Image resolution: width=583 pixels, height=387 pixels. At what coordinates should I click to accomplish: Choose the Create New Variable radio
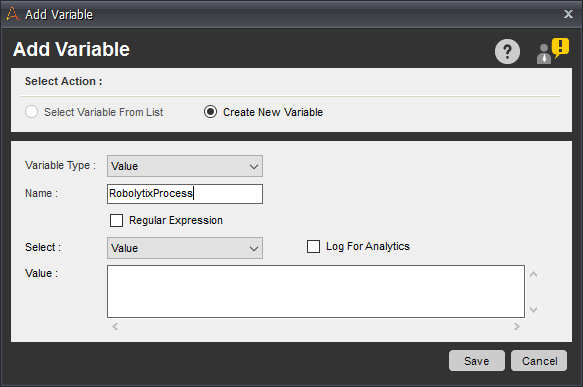pyautogui.click(x=210, y=112)
